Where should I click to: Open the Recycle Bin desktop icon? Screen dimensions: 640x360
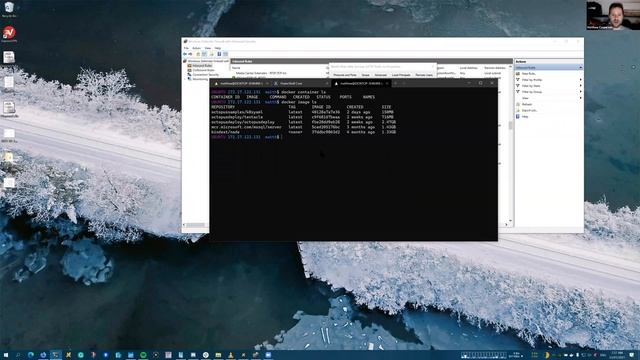click(x=9, y=8)
